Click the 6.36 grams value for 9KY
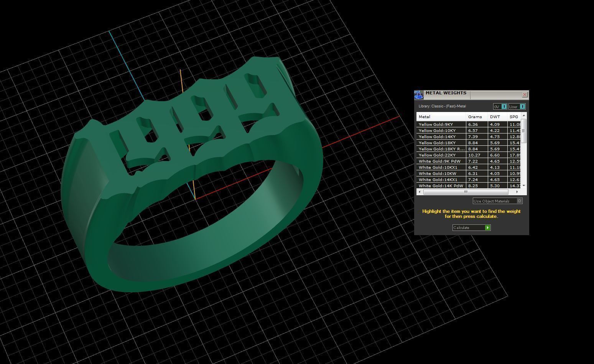Image resolution: width=594 pixels, height=364 pixels. tap(473, 124)
